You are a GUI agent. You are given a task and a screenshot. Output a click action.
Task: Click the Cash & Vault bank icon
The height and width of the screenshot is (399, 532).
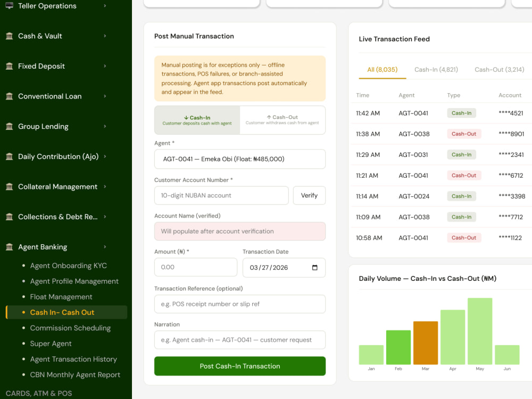click(9, 36)
